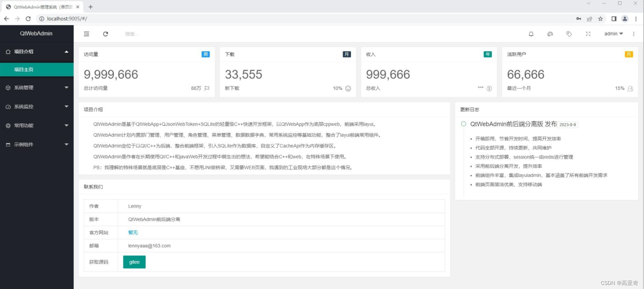Image resolution: width=644 pixels, height=289 pixels.
Task: Click the flag icon in 访问量 card
Action: pyautogui.click(x=207, y=88)
